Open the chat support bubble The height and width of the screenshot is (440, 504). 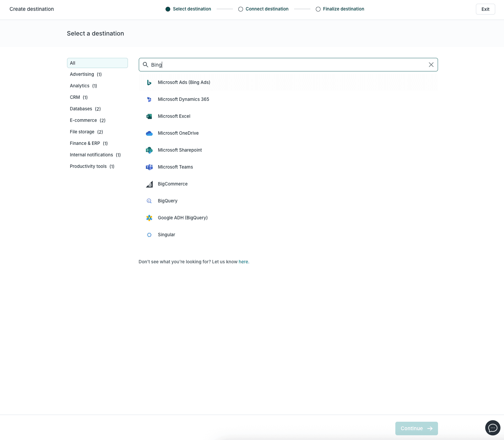[x=492, y=428]
